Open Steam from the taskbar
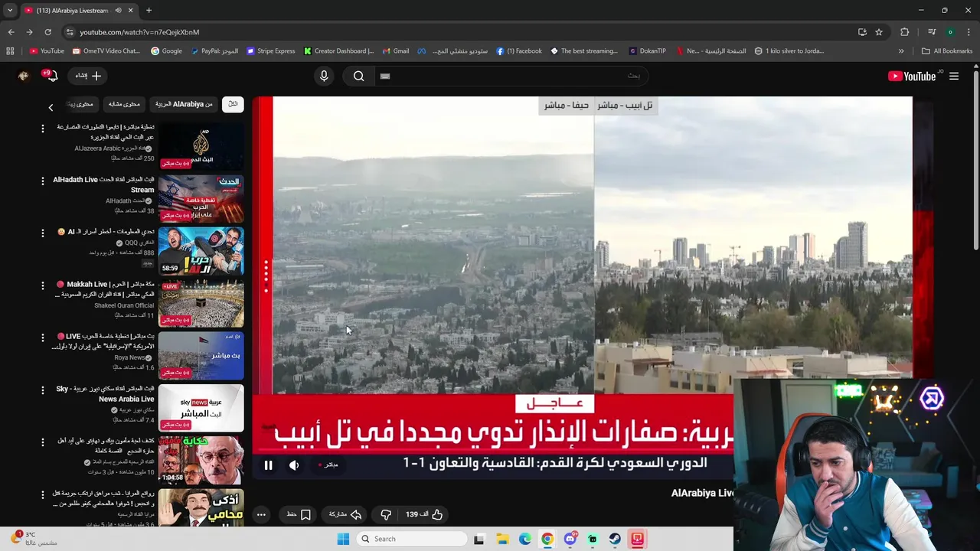980x551 pixels. (x=615, y=539)
